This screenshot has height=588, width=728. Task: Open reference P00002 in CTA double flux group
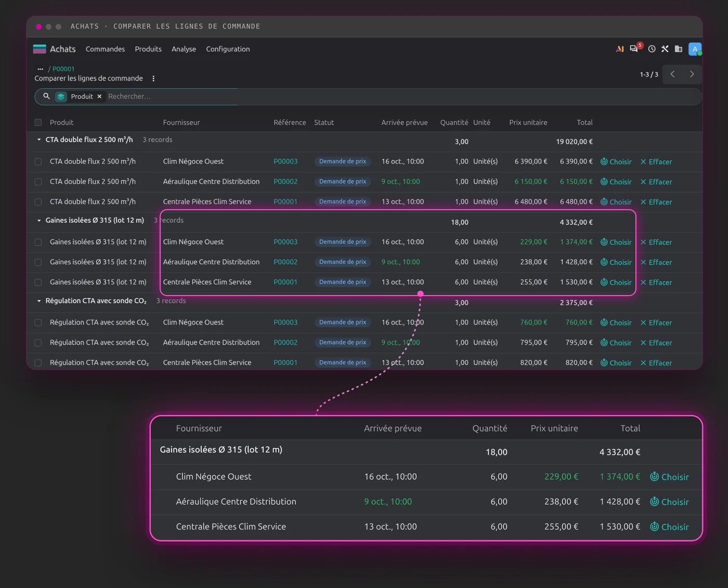point(285,182)
